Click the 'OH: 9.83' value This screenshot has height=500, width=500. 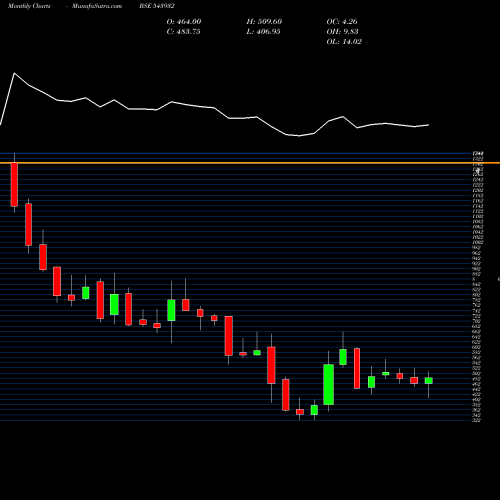pyautogui.click(x=342, y=32)
